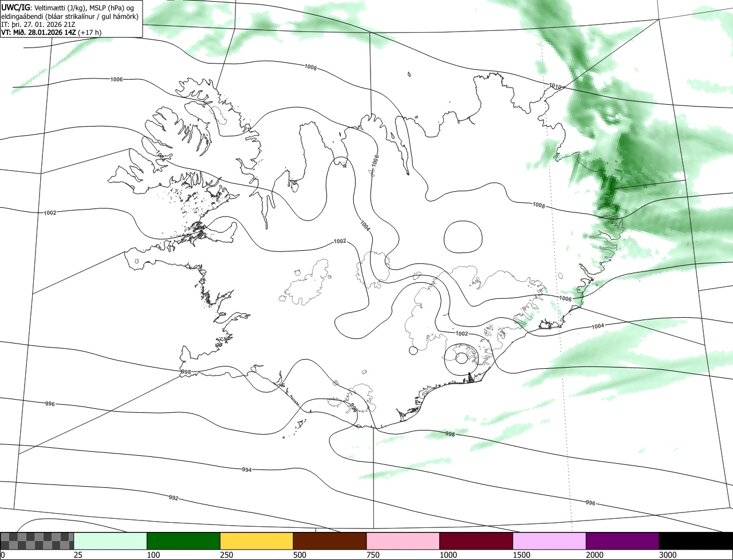Select the black legend swatch above 3000
The height and width of the screenshot is (560, 733).
pos(696,541)
